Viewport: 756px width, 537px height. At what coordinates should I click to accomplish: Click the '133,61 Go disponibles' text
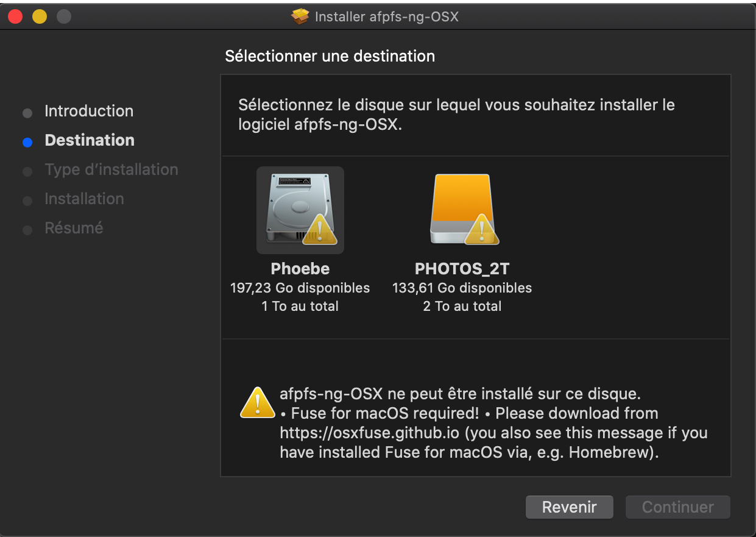click(462, 288)
